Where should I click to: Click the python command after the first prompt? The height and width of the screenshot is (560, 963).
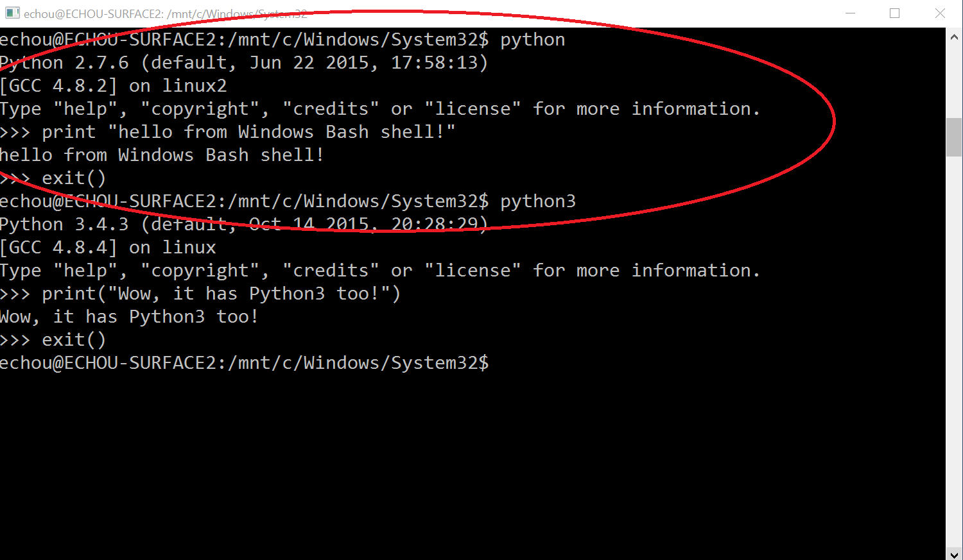pos(532,39)
